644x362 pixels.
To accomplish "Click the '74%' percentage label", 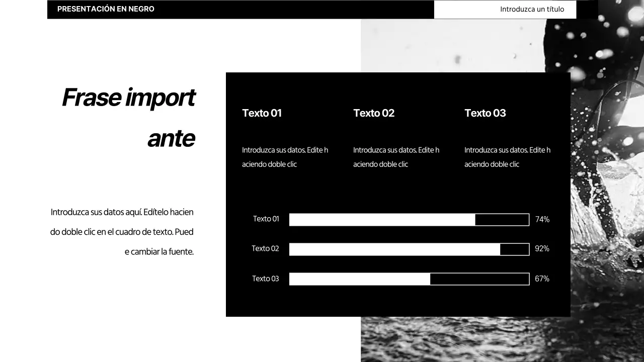I will 542,219.
